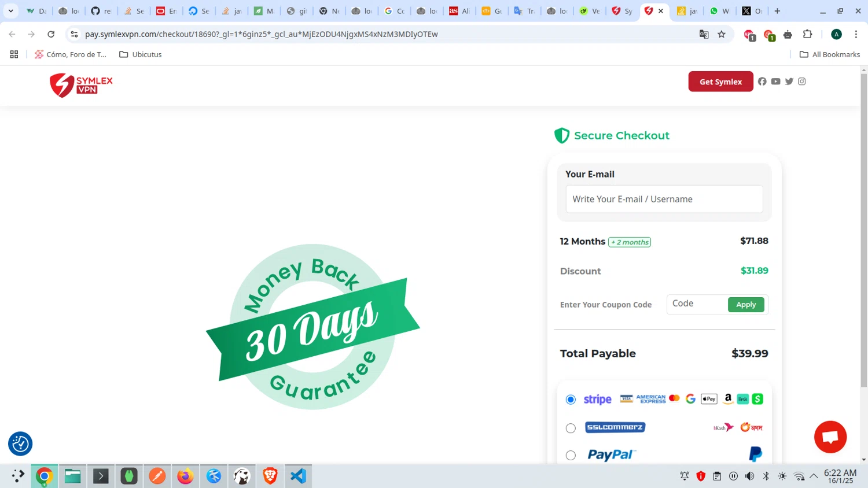Viewport: 868px width, 488px height.
Task: Open tab search dropdown arrow
Action: click(x=10, y=11)
